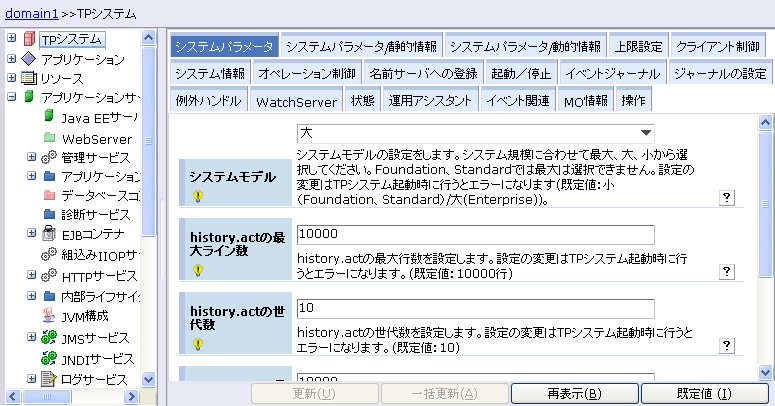Click the help question mark for history.actの最大ライン数
Viewport: 775px width, 406px height.
pyautogui.click(x=727, y=271)
